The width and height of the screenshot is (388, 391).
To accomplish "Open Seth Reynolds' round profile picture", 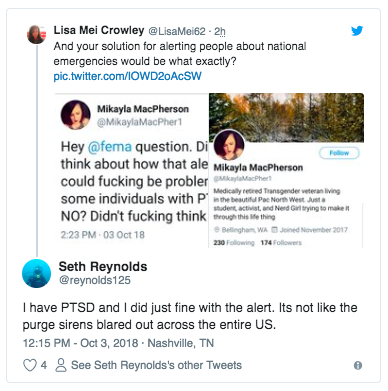I will pyautogui.click(x=36, y=273).
